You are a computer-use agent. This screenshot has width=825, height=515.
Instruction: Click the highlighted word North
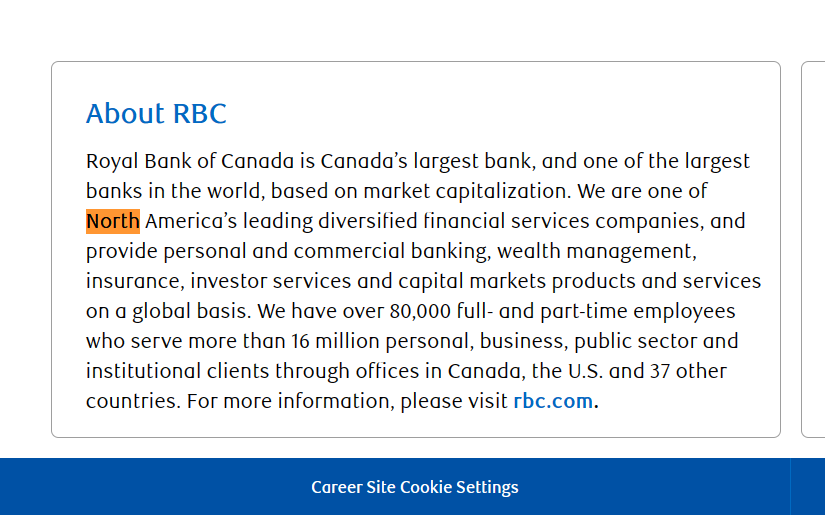point(113,221)
